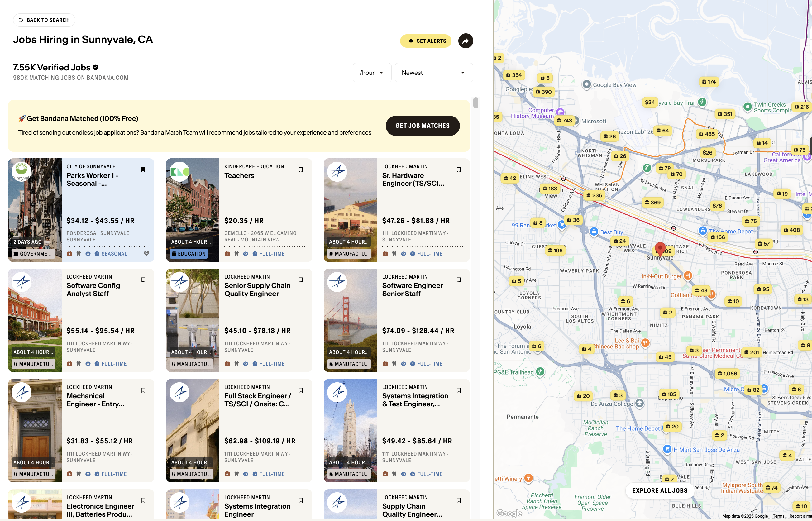Open the Full Stack Engineer job title
The height and width of the screenshot is (521, 812).
257,399
